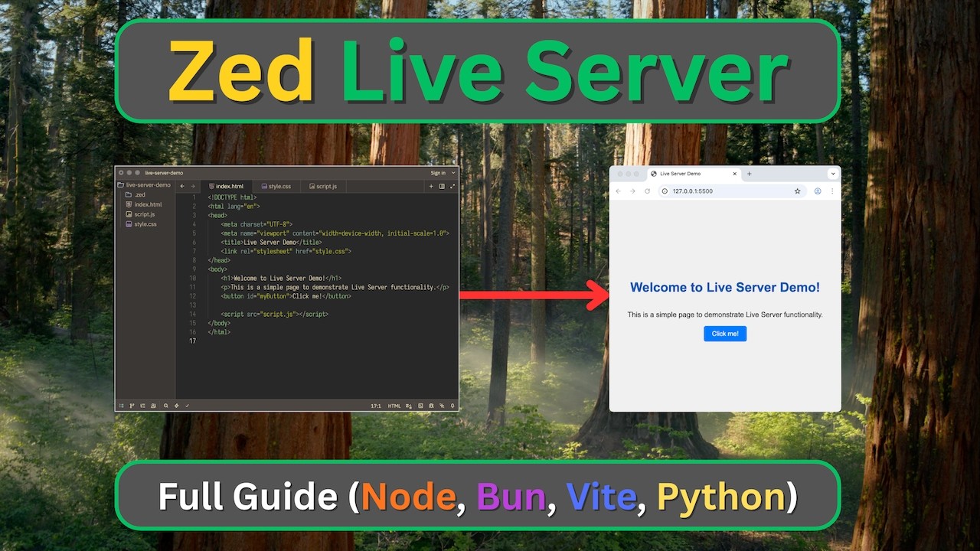
Task: Reload the browser page
Action: pyautogui.click(x=647, y=191)
